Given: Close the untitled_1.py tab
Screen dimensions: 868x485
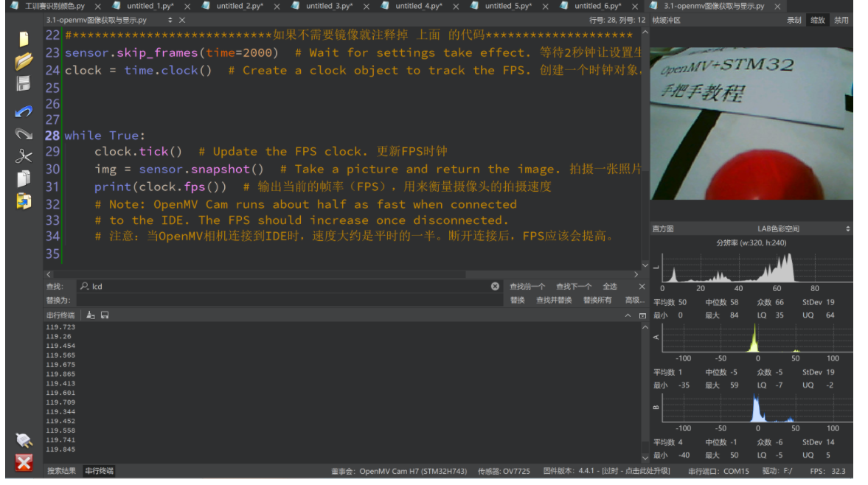Looking at the screenshot, I should pos(187,7).
